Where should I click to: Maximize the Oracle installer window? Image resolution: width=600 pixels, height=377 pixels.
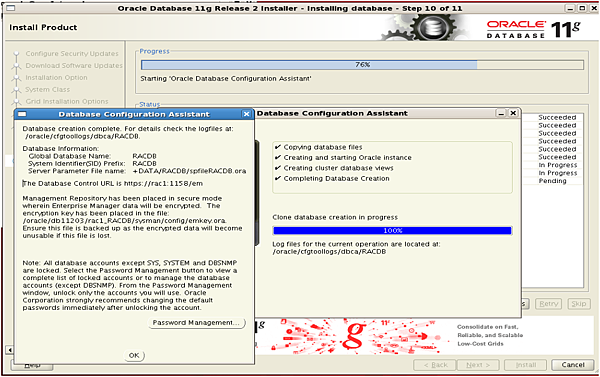point(582,8)
